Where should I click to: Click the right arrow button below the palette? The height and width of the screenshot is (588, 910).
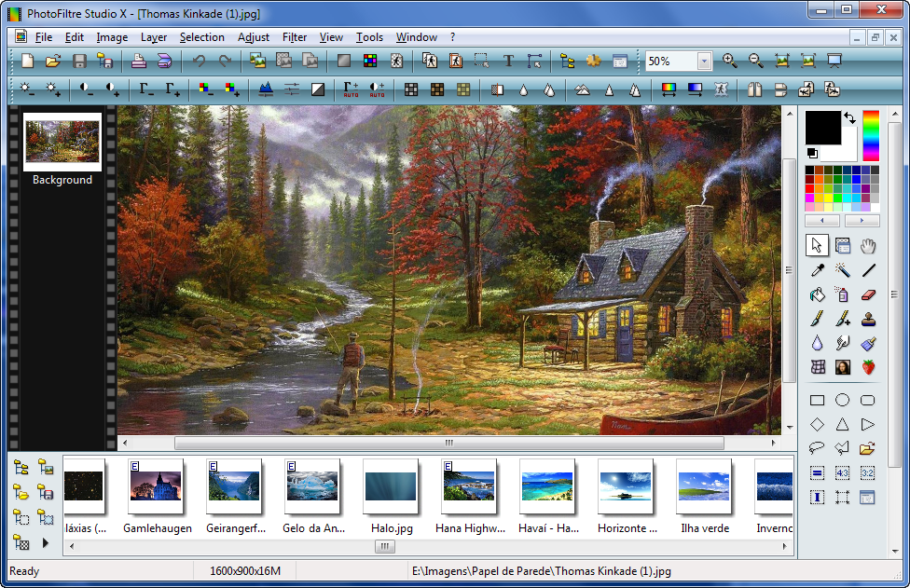click(x=862, y=220)
